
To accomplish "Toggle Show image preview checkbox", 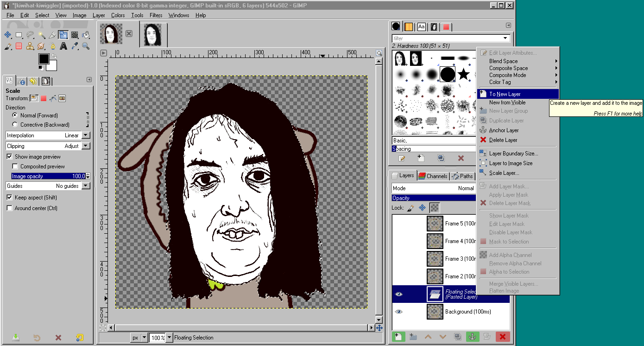I will (9, 157).
